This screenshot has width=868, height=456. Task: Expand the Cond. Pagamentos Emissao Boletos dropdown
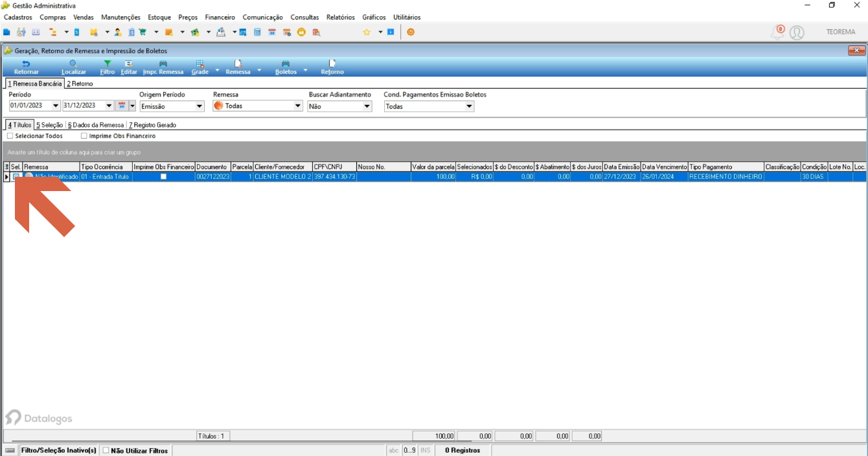coord(468,106)
